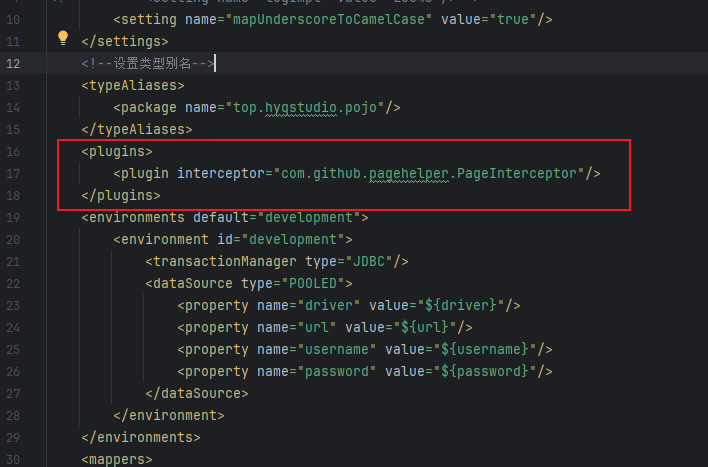Click the opening plugins tag

[x=117, y=151]
